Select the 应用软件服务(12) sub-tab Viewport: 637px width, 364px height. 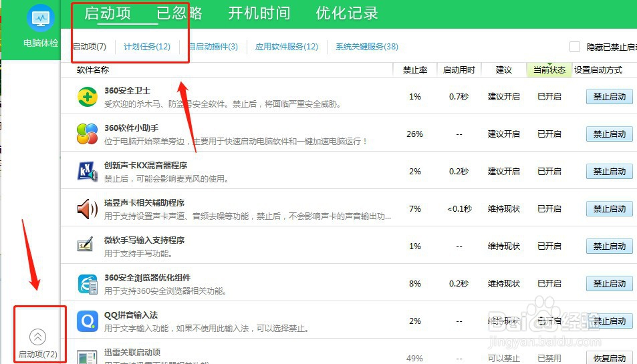286,47
